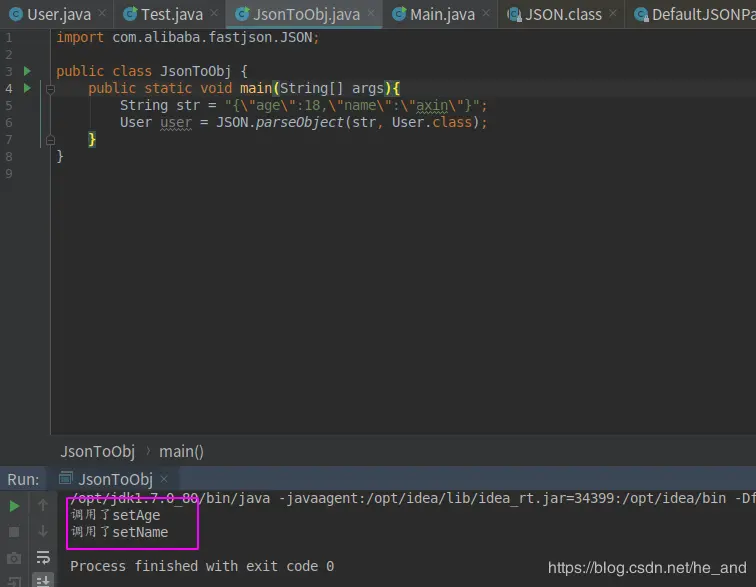Click the class name JsonToObj on line 3
This screenshot has height=587, width=756.
(195, 71)
